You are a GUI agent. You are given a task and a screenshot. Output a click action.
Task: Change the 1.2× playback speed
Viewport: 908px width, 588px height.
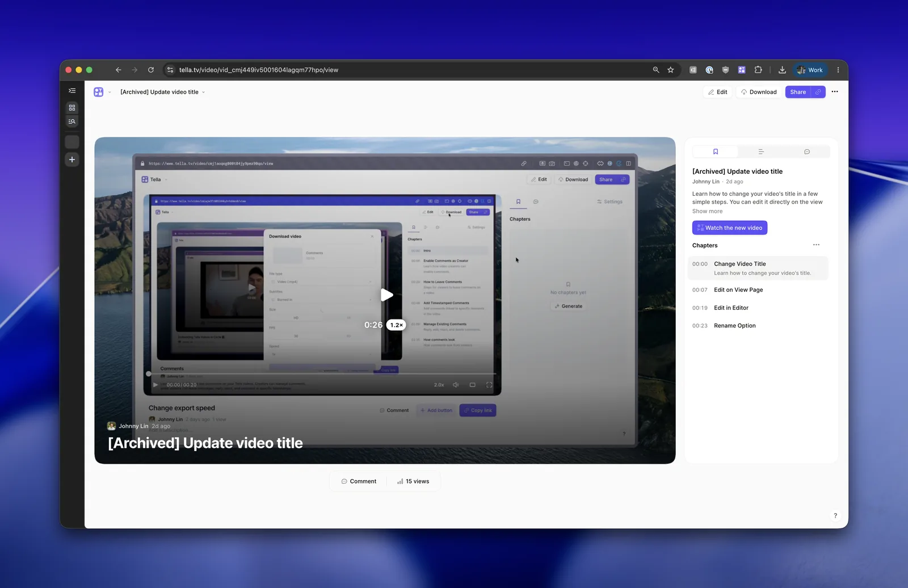pyautogui.click(x=396, y=325)
